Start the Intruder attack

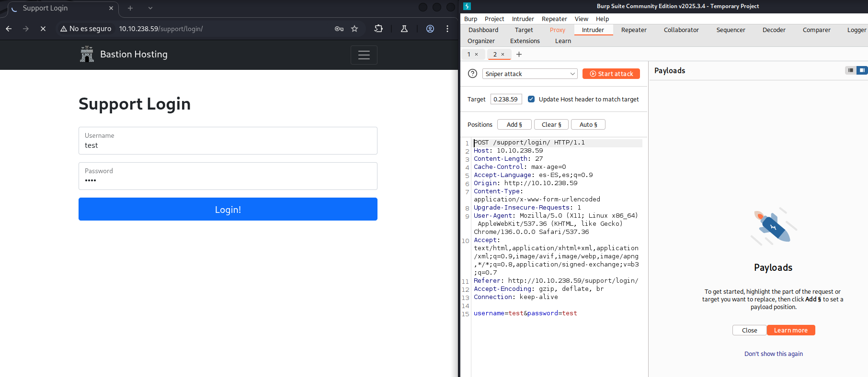point(611,74)
